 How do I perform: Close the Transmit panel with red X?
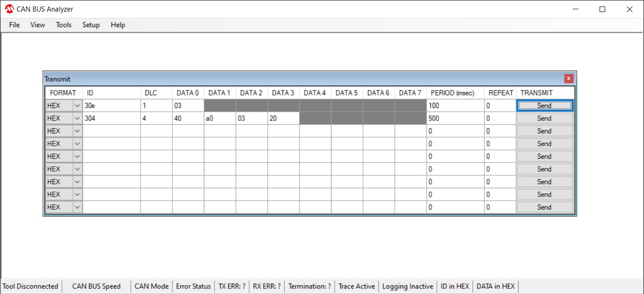(x=569, y=79)
